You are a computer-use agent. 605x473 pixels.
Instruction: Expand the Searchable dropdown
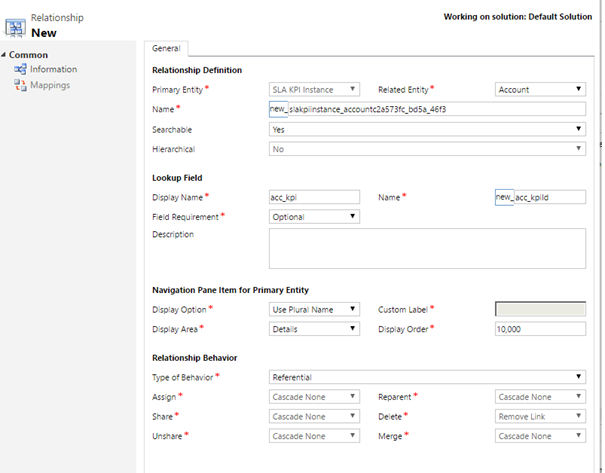[x=427, y=129]
